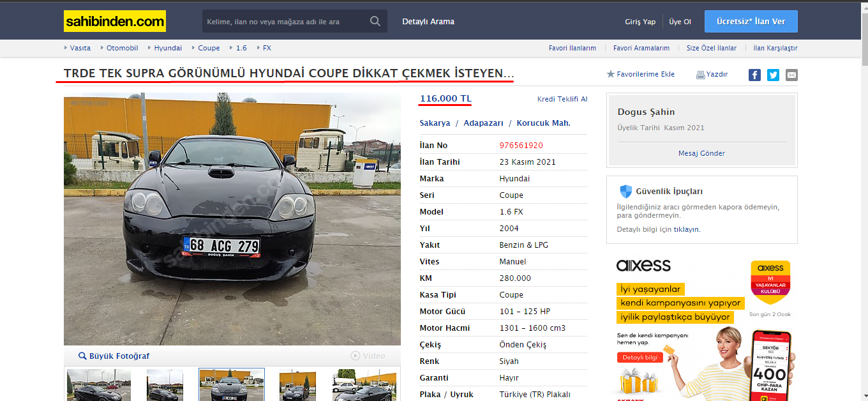Click Yazdır print link

tap(717, 74)
